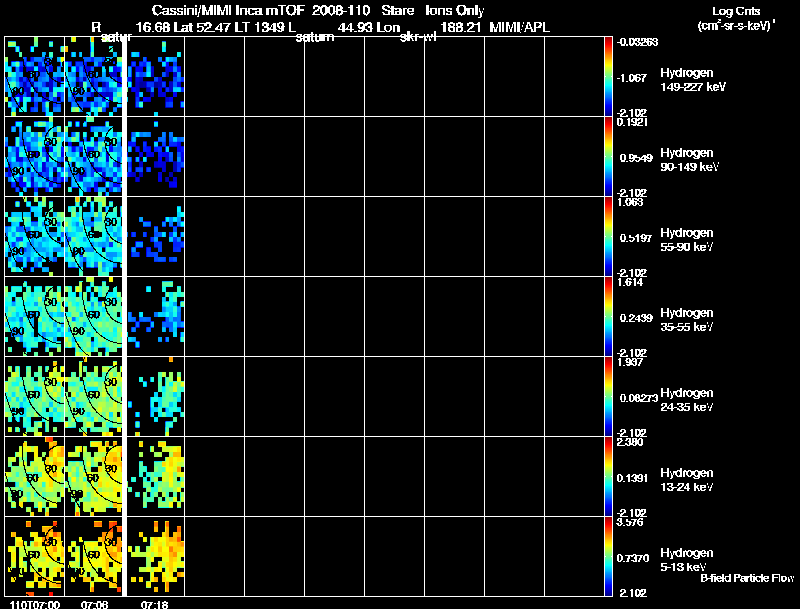Click the B-field Particle Flow text

click(747, 578)
